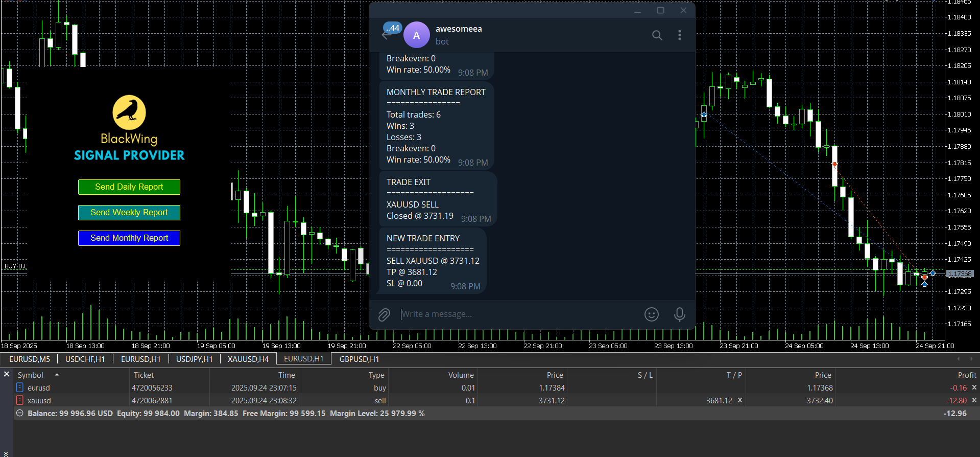This screenshot has height=457, width=980.
Task: Collapse the Balance summary row
Action: coord(19,413)
